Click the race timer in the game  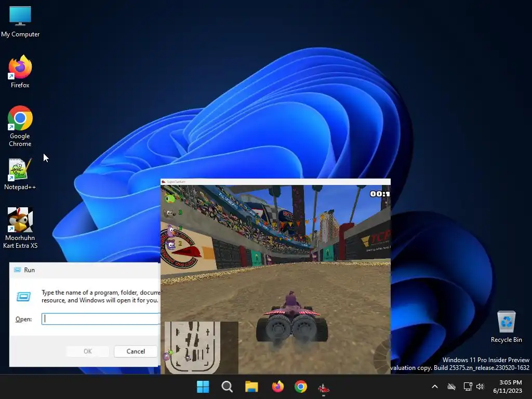click(380, 194)
